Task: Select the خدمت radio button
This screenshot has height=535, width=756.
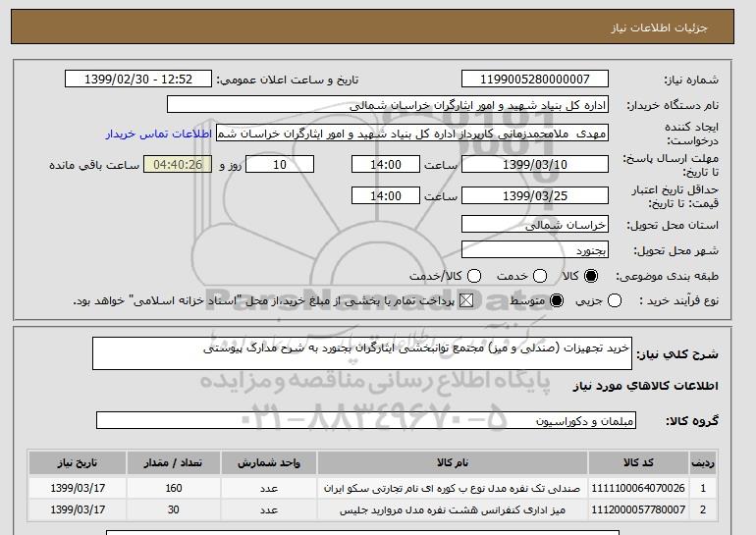Action: [540, 276]
